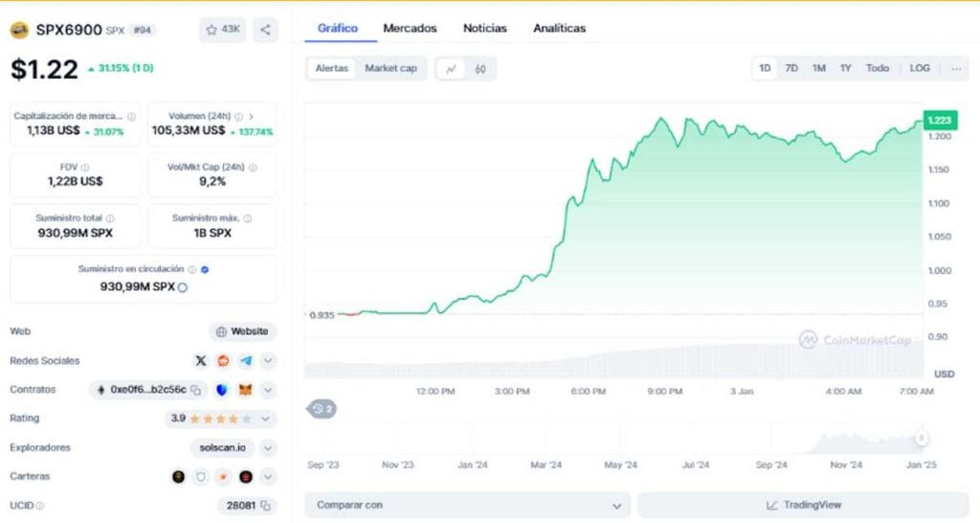This screenshot has height=523, width=980.
Task: Expand the Carteras dropdown chevron
Action: 268,477
